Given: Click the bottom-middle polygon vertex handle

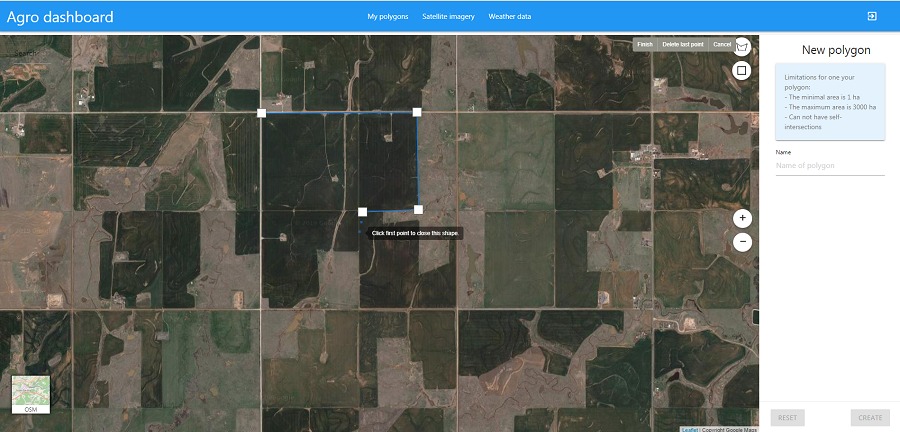Looking at the screenshot, I should coord(362,212).
